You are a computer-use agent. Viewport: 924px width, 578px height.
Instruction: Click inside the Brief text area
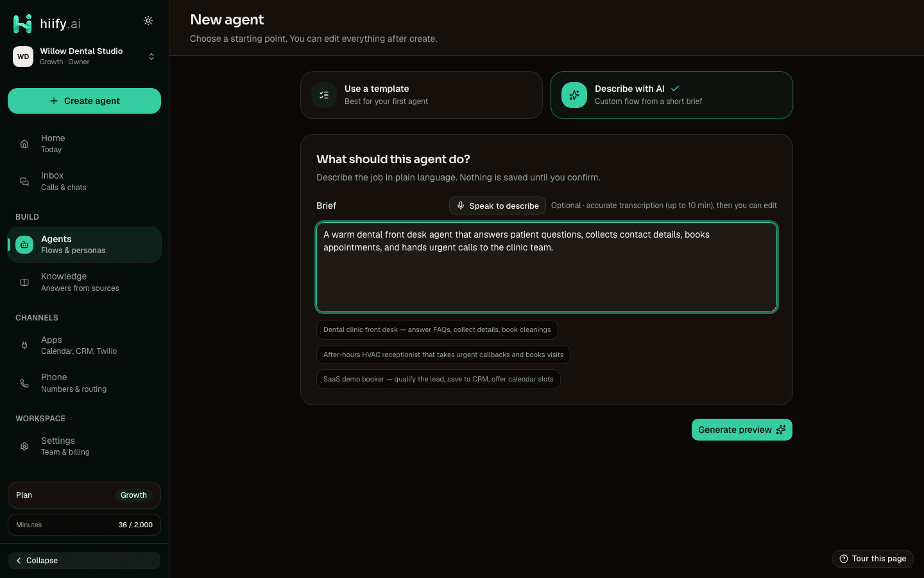[547, 267]
